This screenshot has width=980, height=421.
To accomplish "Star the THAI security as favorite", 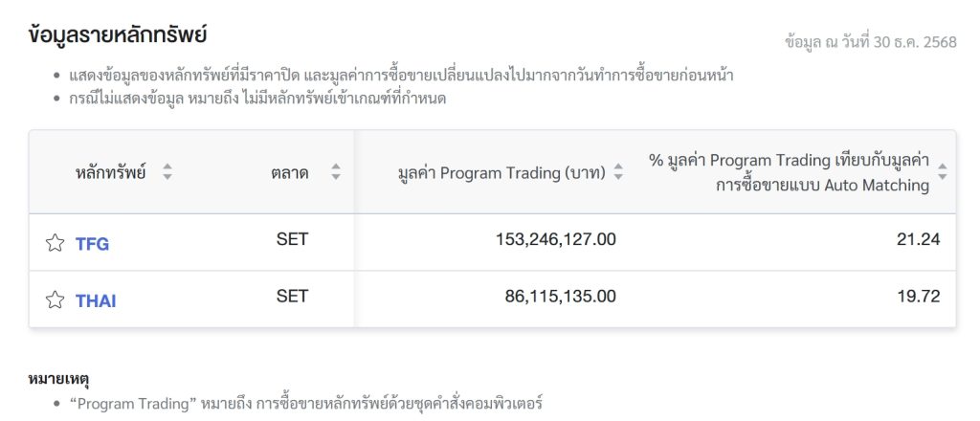I will pyautogui.click(x=55, y=300).
